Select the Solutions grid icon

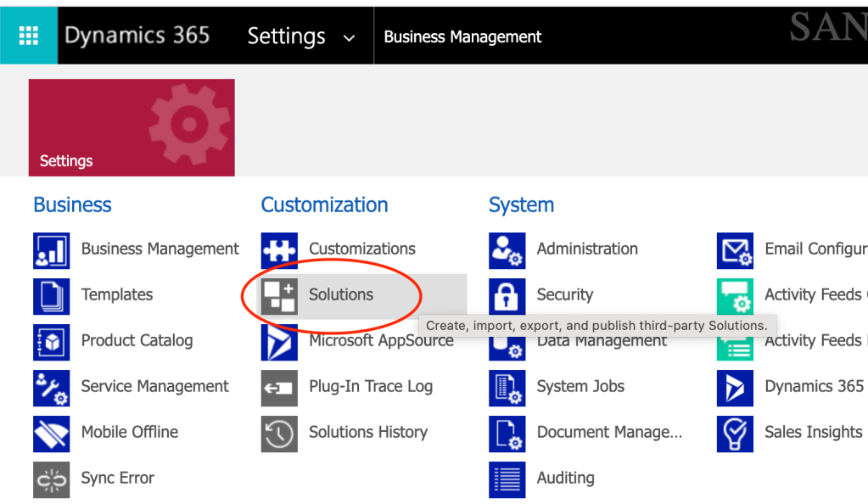279,295
